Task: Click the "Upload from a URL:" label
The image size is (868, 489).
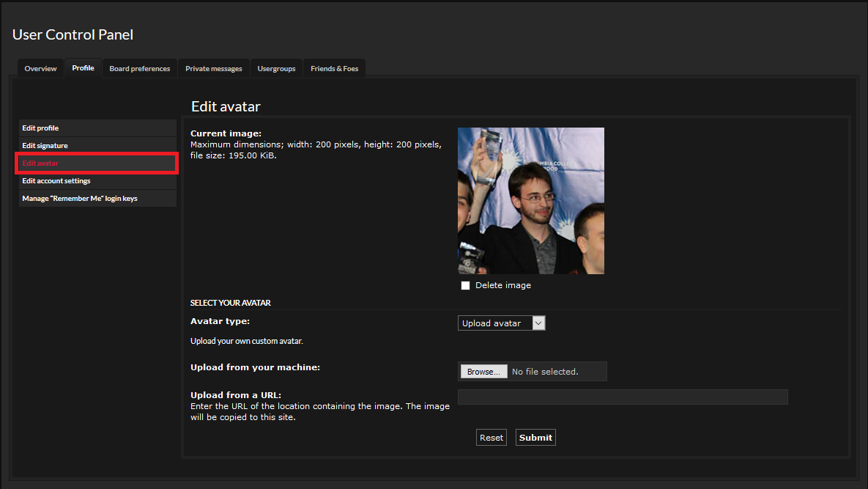Action: [x=236, y=395]
